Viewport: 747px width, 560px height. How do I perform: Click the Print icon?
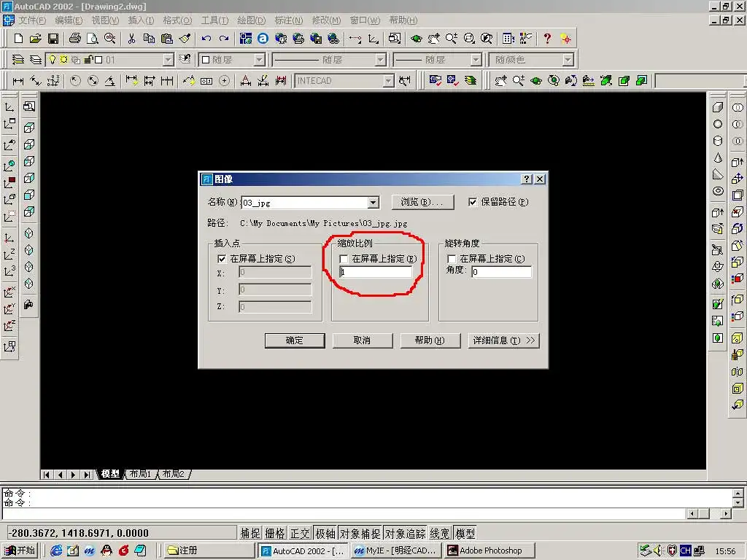(74, 39)
